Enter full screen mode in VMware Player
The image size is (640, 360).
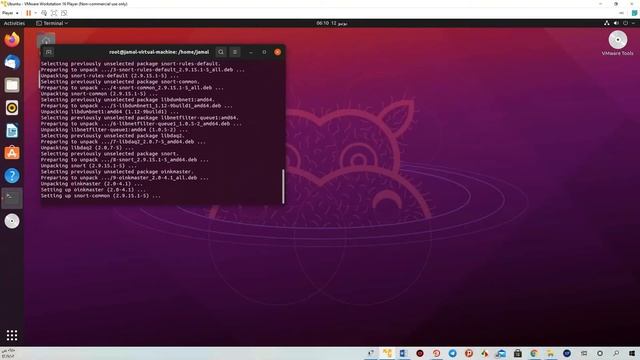coord(54,13)
